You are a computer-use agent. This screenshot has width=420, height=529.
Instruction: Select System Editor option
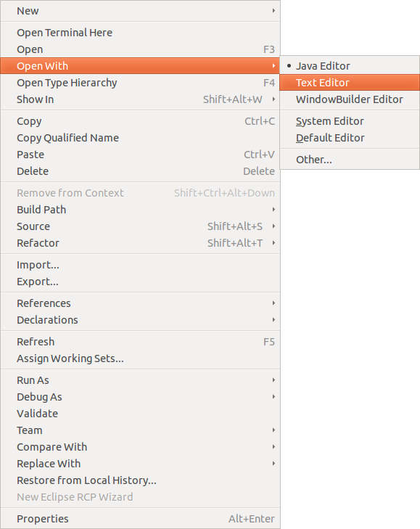pyautogui.click(x=350, y=121)
